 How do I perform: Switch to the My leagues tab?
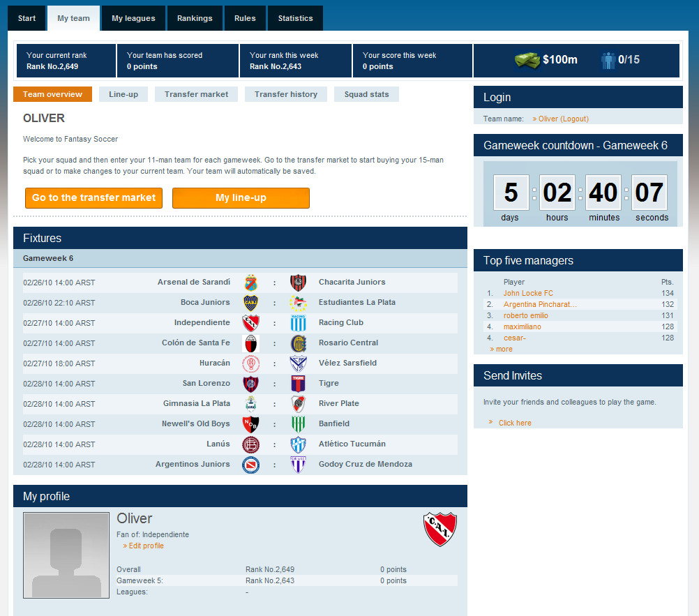133,18
